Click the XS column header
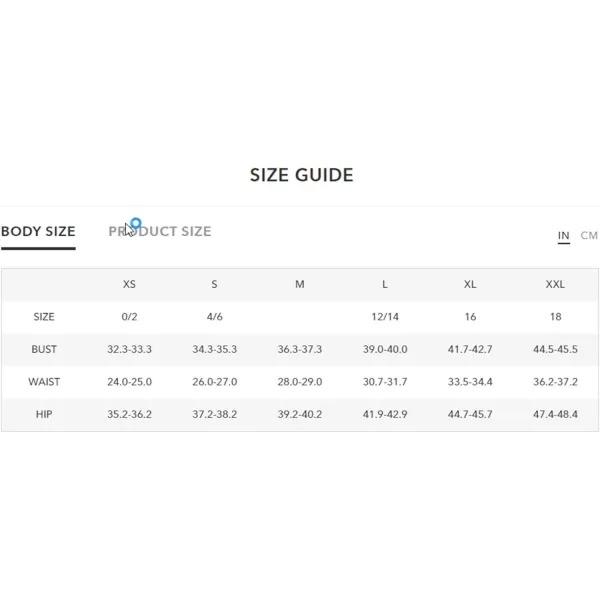600x600 pixels. [x=129, y=284]
